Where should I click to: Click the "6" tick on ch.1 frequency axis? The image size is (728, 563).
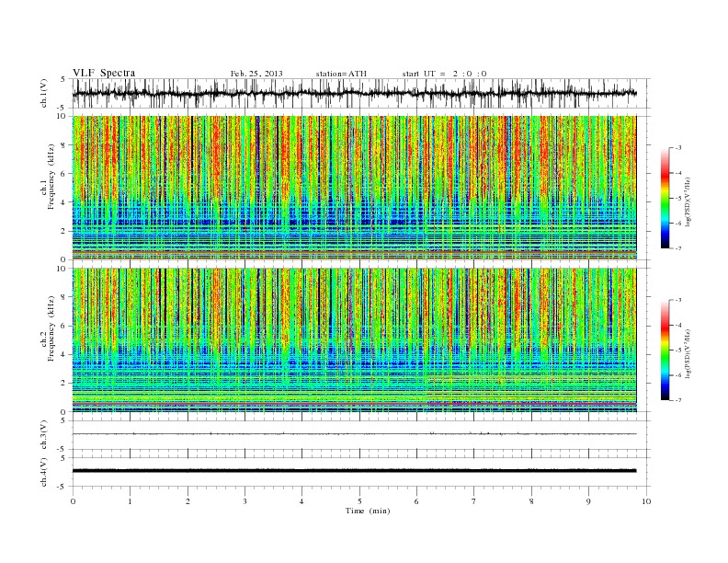click(x=63, y=174)
